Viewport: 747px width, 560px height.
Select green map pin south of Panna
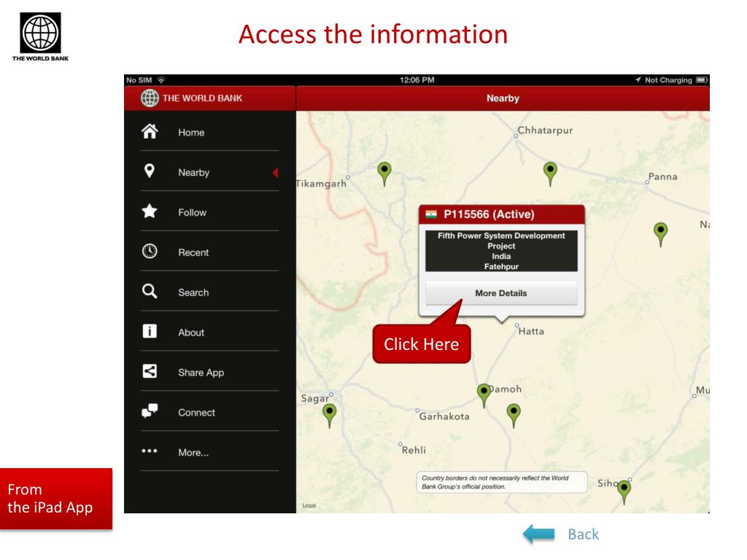[661, 234]
